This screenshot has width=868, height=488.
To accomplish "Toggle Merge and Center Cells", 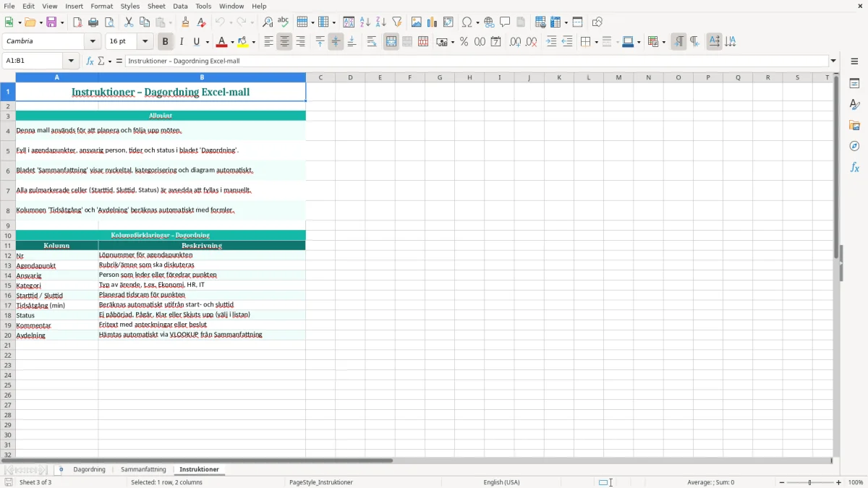I will (x=391, y=42).
